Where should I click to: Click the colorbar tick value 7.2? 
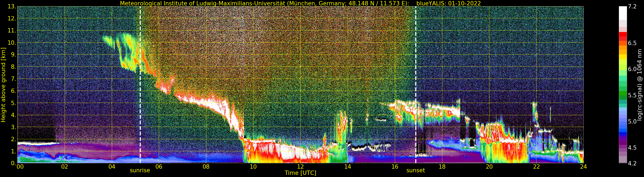[632, 6]
